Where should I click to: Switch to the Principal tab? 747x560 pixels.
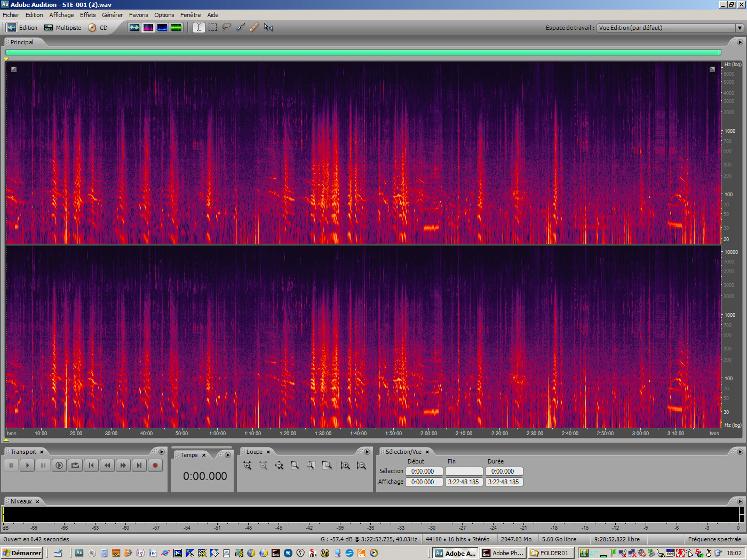pyautogui.click(x=21, y=42)
